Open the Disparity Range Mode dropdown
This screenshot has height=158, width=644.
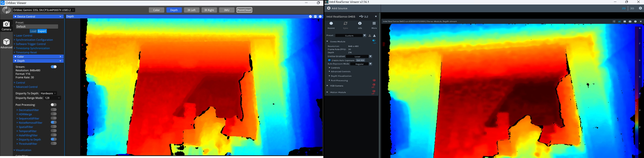[52, 98]
